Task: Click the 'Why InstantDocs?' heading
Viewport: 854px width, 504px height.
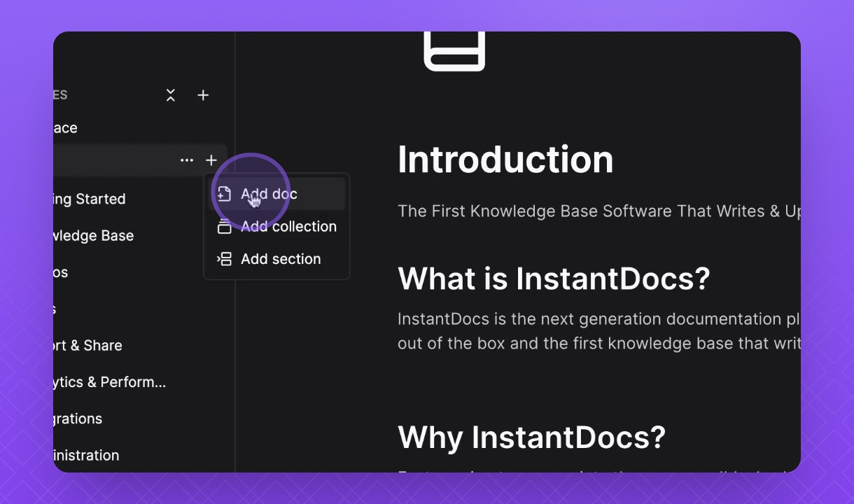Action: [531, 437]
